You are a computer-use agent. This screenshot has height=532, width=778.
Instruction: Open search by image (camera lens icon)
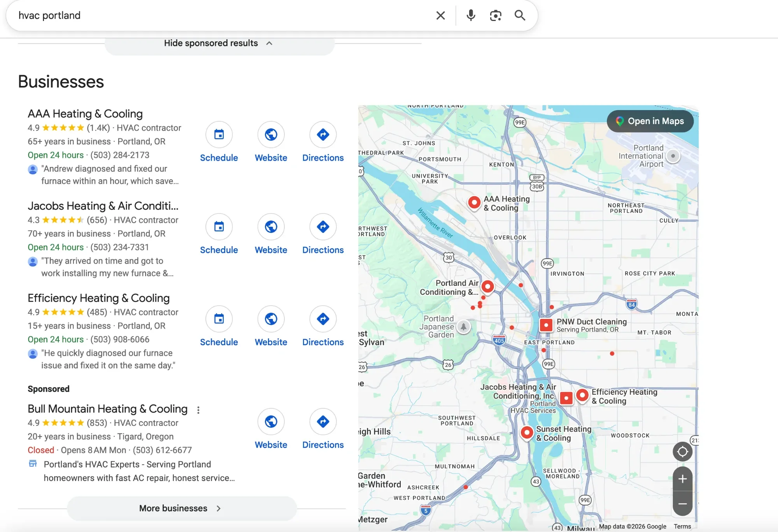pos(495,16)
